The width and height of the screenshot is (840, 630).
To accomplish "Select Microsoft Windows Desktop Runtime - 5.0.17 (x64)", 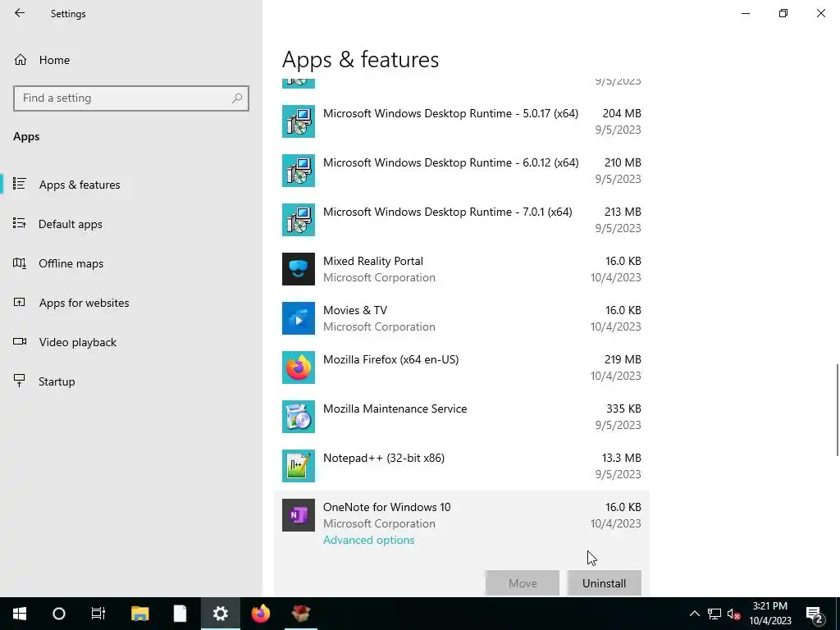I will click(461, 121).
